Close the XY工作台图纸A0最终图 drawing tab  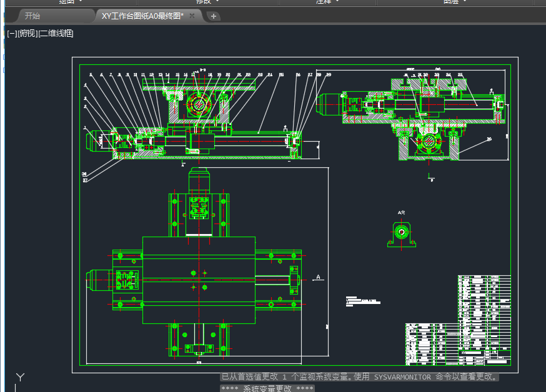pyautogui.click(x=192, y=16)
